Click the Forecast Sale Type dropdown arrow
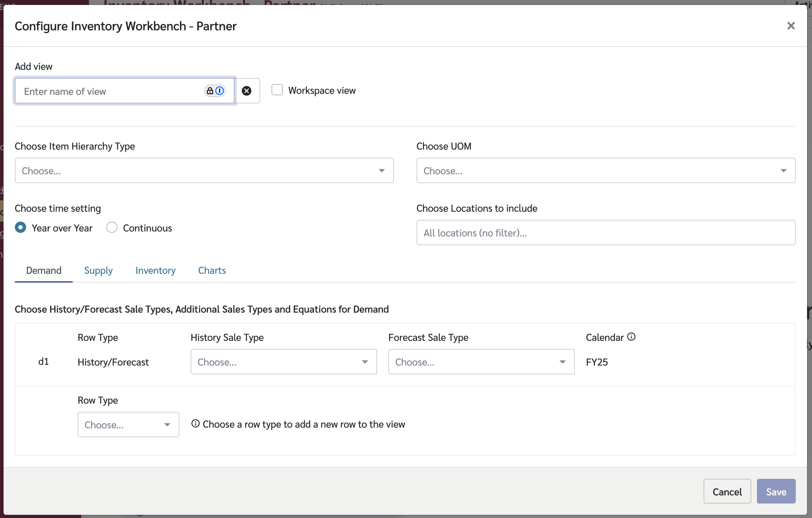 pyautogui.click(x=562, y=362)
